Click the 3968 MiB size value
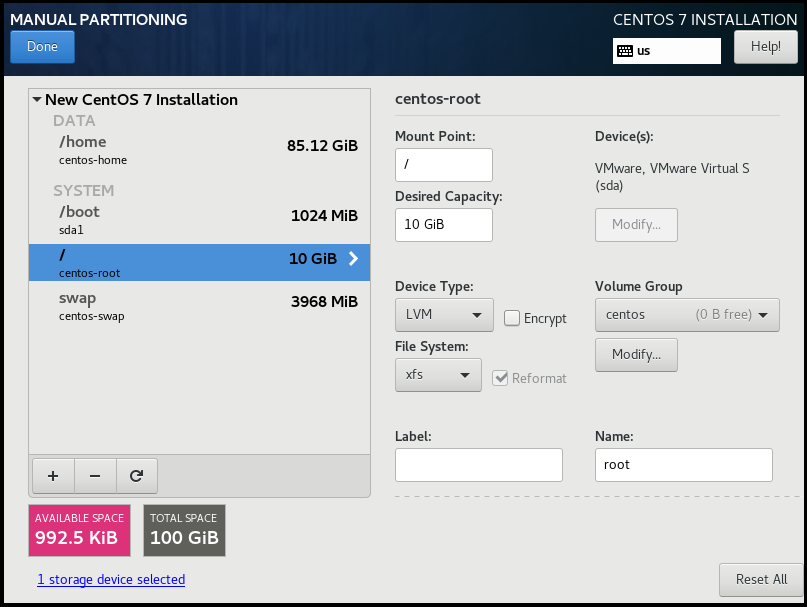 point(324,302)
